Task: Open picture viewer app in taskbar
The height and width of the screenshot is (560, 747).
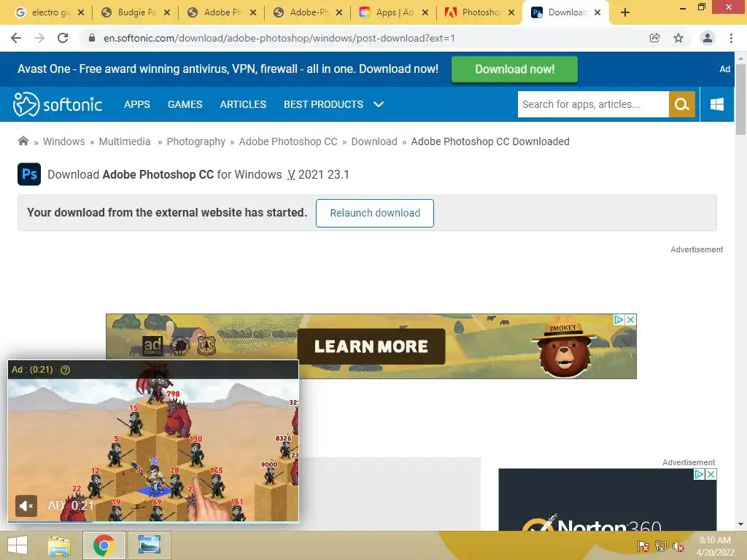Action: coord(149,545)
